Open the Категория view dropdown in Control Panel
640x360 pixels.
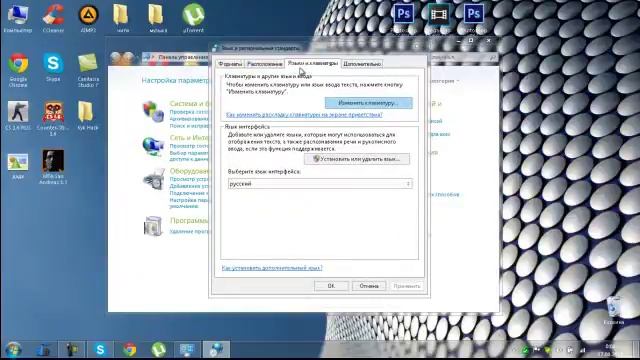pyautogui.click(x=443, y=81)
